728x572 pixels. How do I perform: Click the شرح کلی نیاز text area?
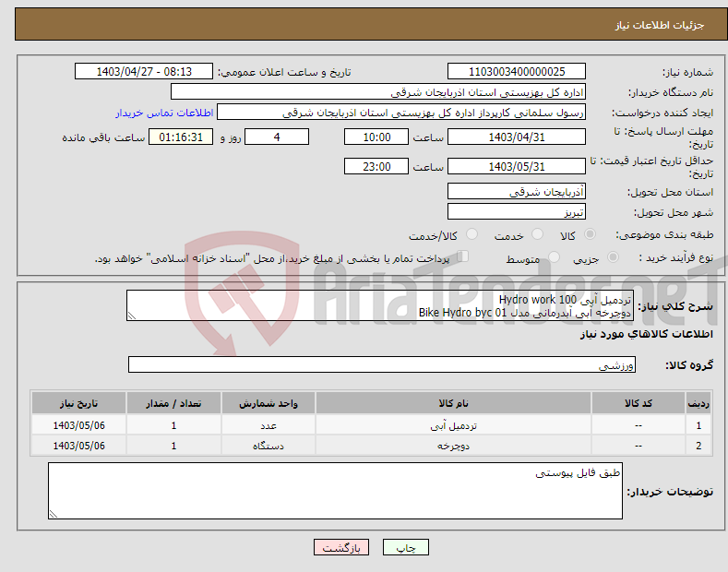pos(380,305)
